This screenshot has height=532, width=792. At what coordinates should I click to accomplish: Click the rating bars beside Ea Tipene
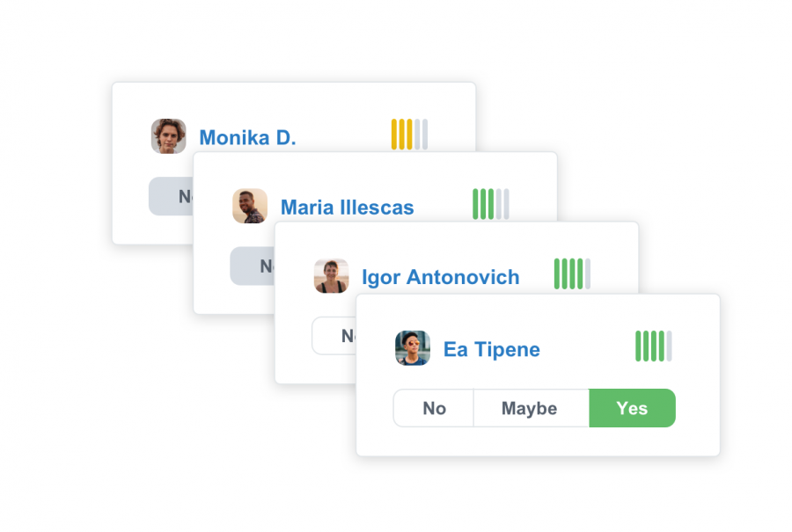[x=653, y=346]
